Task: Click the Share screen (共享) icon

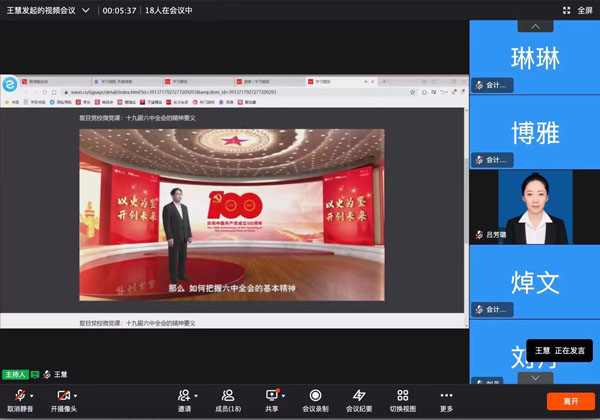Action: pos(271,397)
